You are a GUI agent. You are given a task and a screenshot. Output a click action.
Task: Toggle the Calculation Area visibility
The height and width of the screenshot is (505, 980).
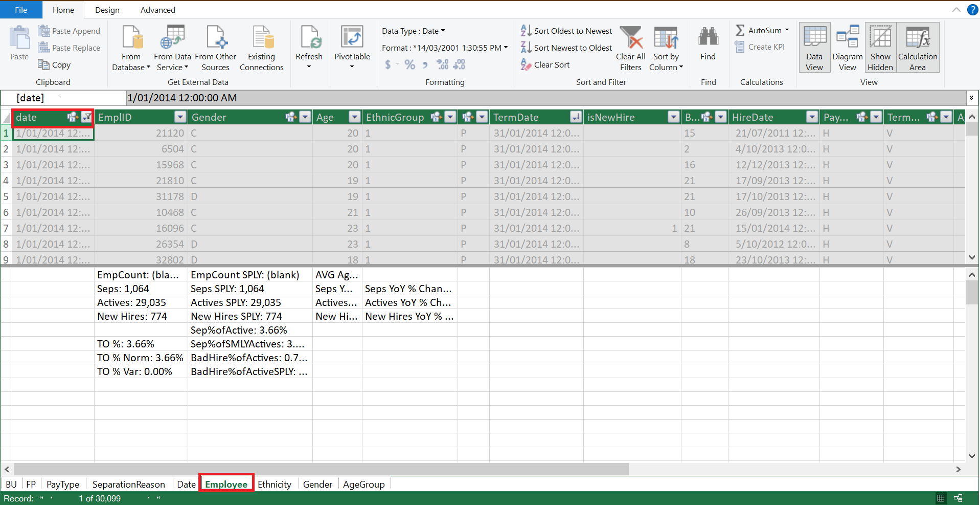(x=917, y=47)
